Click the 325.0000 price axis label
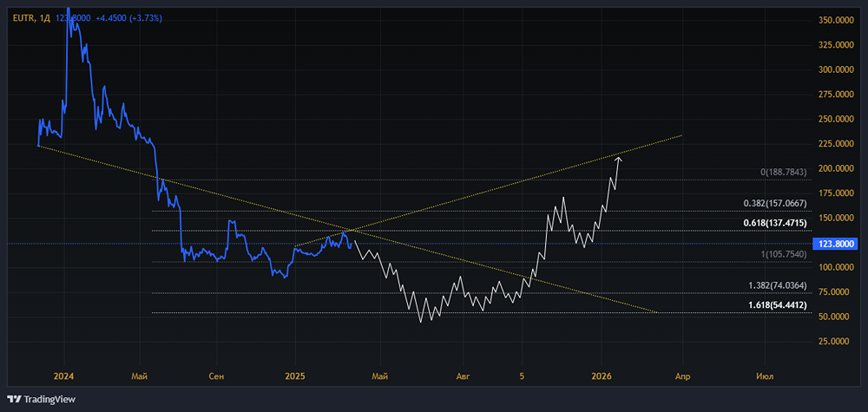 tap(836, 45)
